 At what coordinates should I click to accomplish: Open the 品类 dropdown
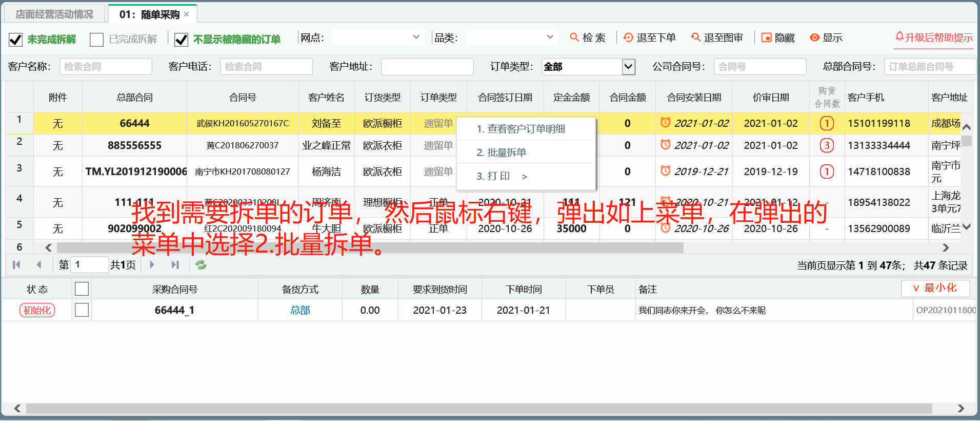pos(550,37)
